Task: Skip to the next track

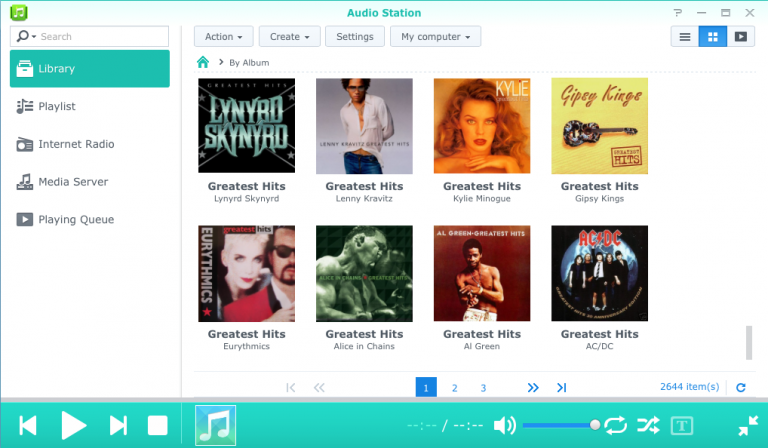Action: [x=118, y=425]
